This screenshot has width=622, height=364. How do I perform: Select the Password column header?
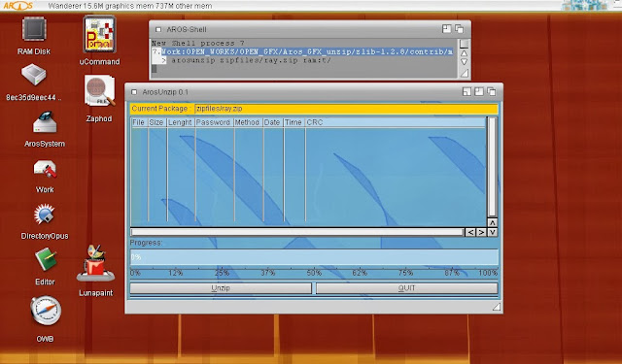(214, 122)
